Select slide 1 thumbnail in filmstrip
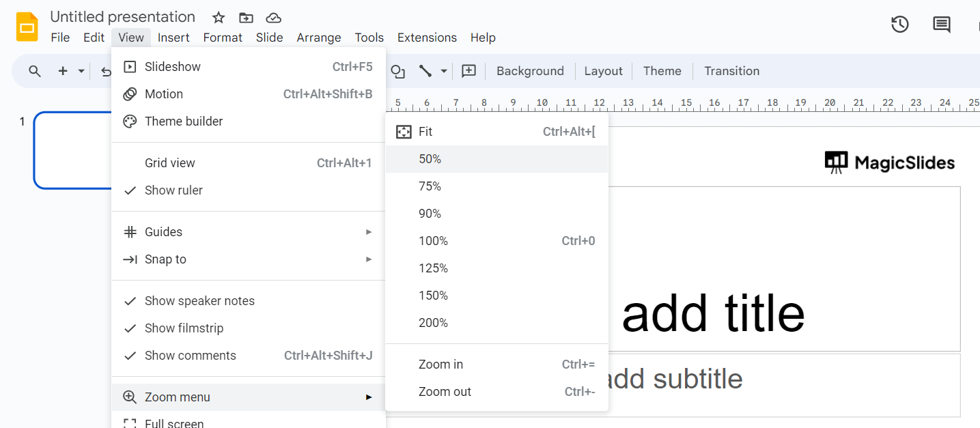The image size is (980, 428). [x=73, y=150]
